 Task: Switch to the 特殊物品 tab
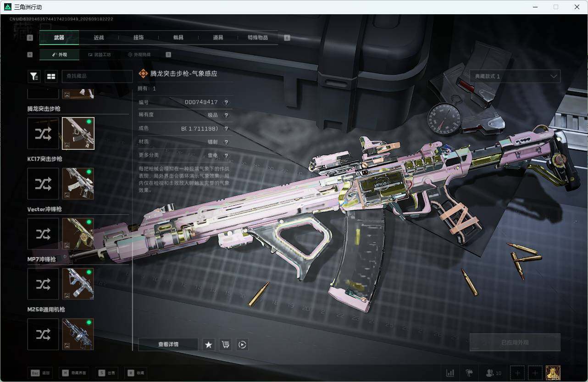(x=258, y=38)
